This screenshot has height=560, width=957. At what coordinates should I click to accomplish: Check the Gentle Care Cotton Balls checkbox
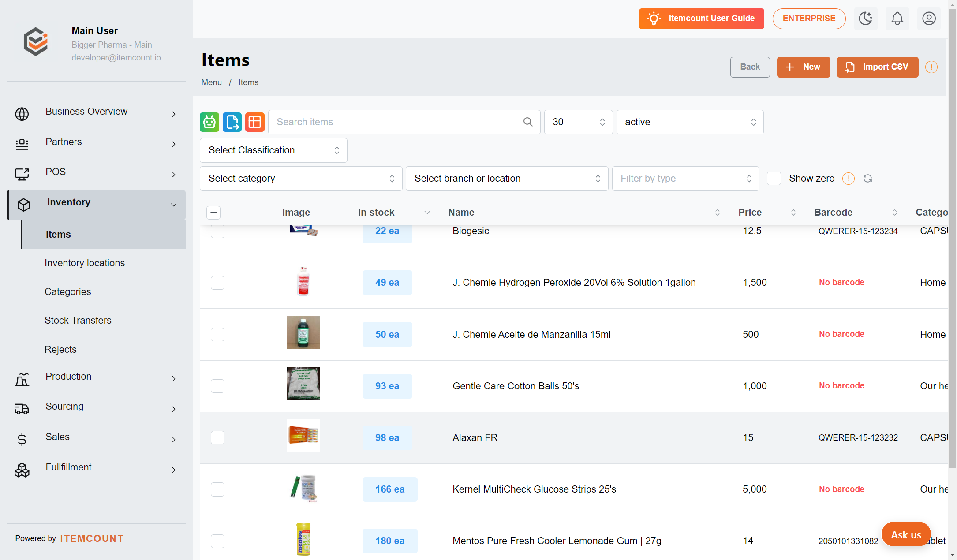click(x=217, y=386)
